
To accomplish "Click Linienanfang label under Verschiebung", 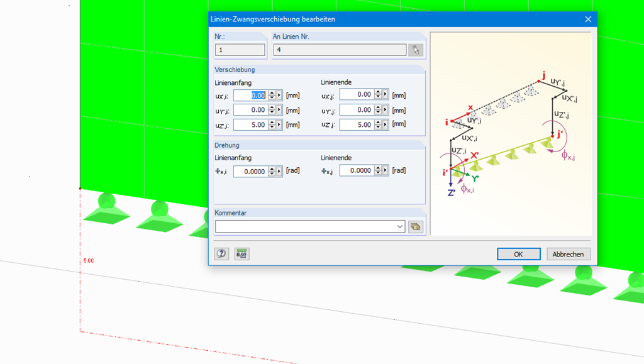I will coord(233,83).
